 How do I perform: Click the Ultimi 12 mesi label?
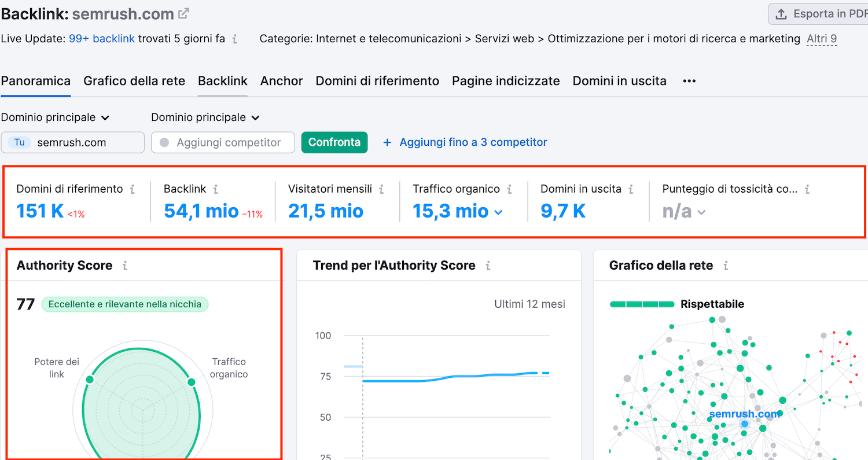pos(529,304)
